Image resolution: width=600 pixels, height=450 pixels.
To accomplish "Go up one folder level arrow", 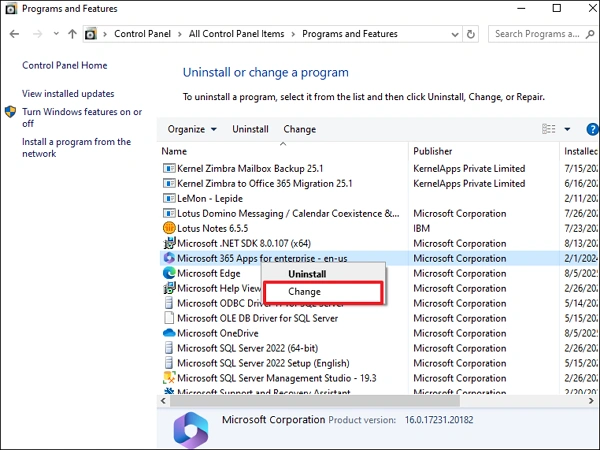I will coord(72,34).
